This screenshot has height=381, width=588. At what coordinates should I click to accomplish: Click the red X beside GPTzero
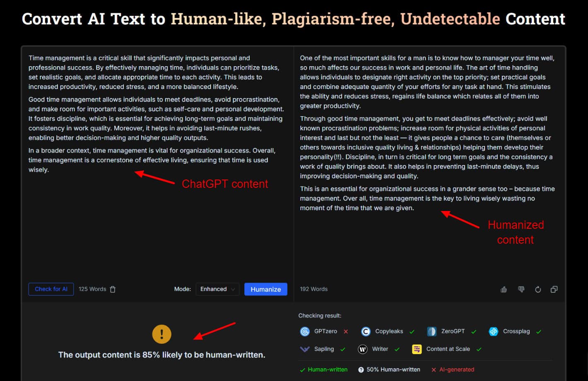pos(346,331)
